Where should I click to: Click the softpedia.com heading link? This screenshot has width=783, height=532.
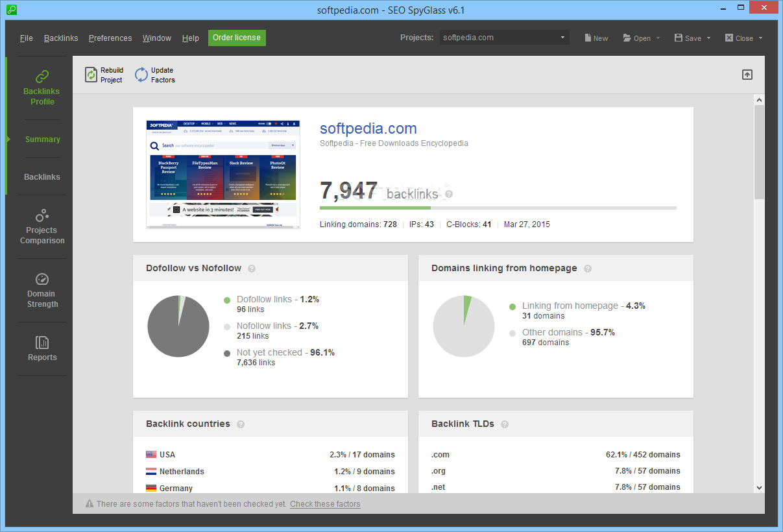(368, 128)
